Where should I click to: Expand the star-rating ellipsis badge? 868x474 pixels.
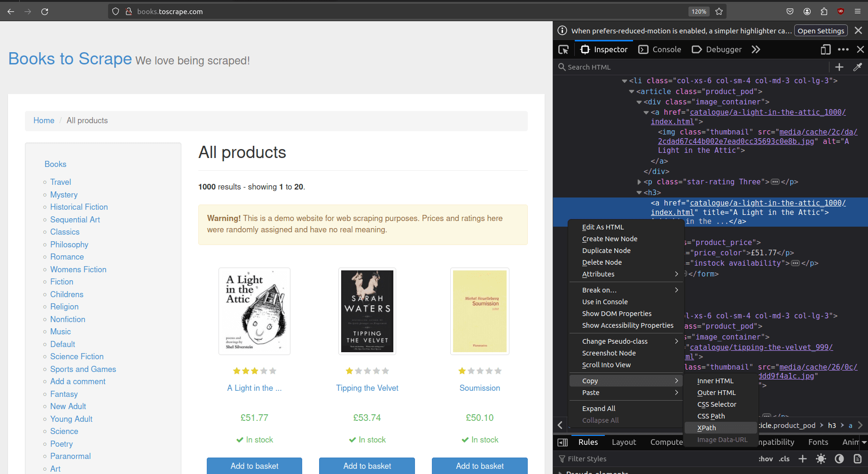coord(775,182)
